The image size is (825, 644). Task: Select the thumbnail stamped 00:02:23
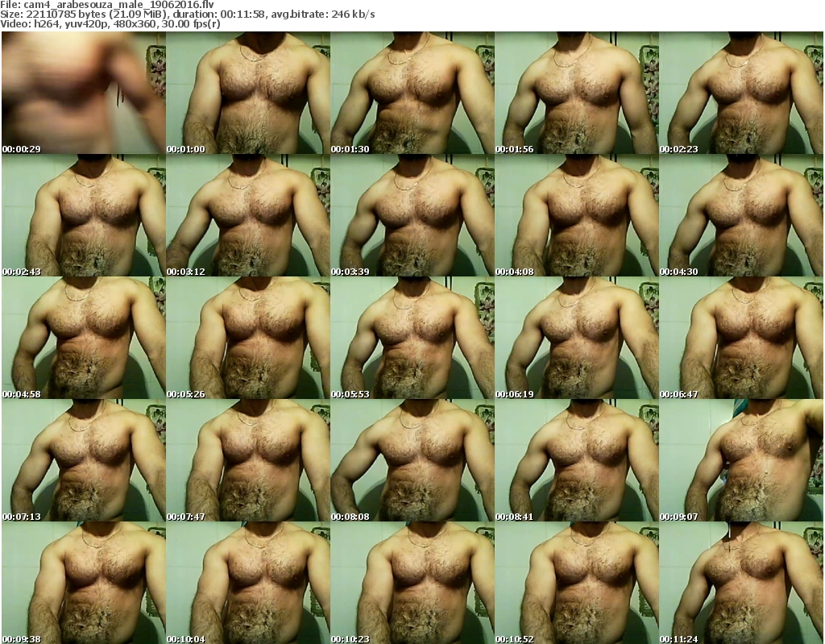[x=741, y=93]
